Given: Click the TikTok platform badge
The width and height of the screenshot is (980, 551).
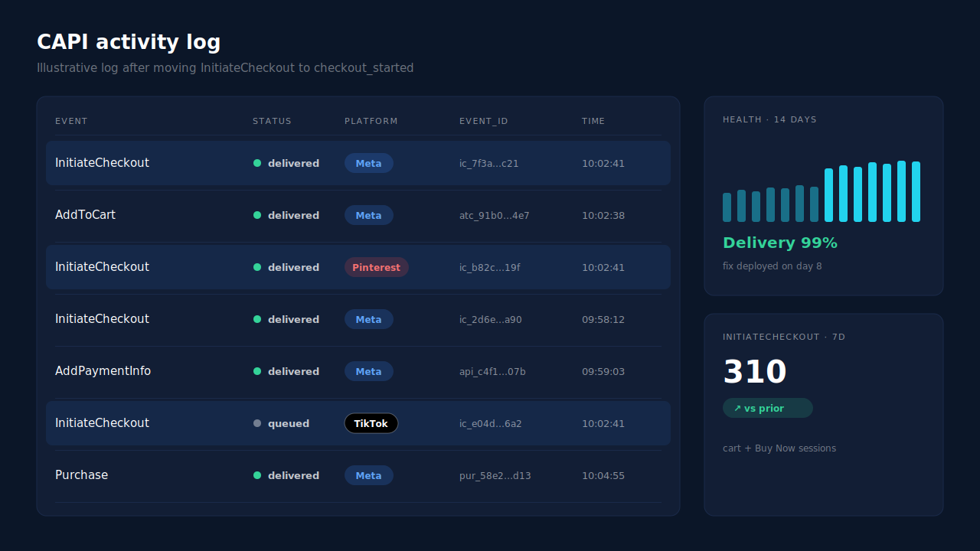Looking at the screenshot, I should [x=371, y=423].
